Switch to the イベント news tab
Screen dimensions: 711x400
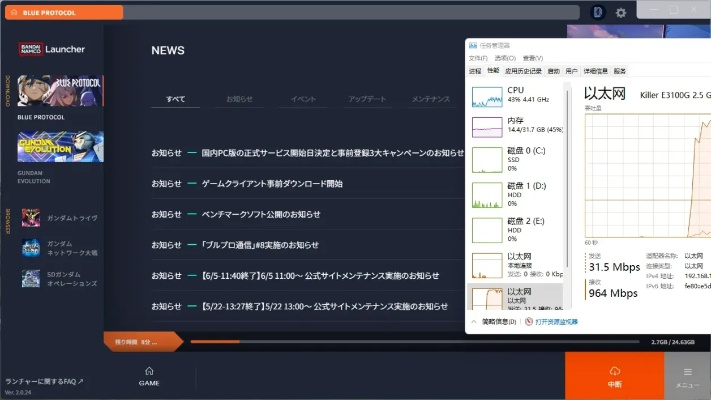303,99
